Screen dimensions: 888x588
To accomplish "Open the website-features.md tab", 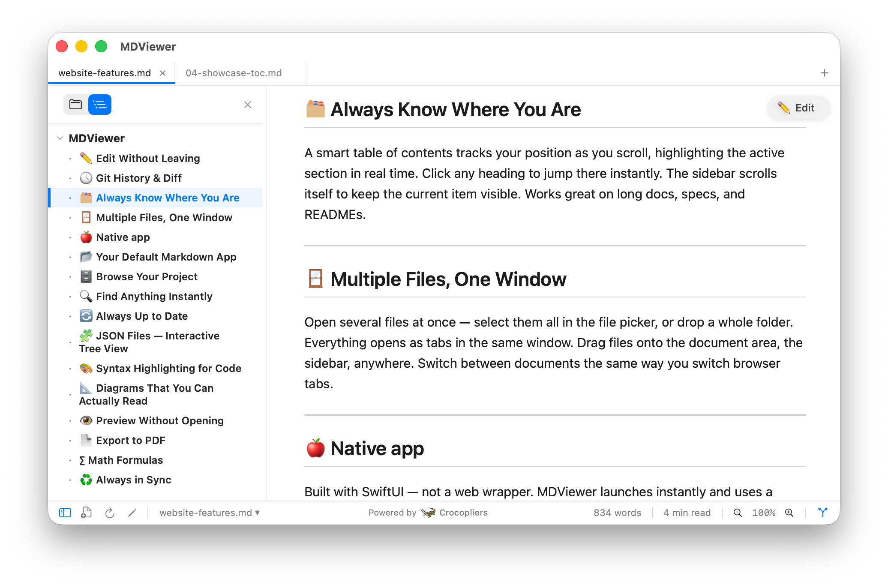I will point(105,73).
